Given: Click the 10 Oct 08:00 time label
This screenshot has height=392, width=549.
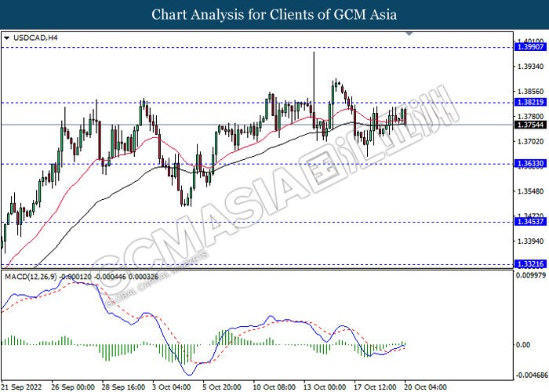Looking at the screenshot, I should pyautogui.click(x=274, y=387).
